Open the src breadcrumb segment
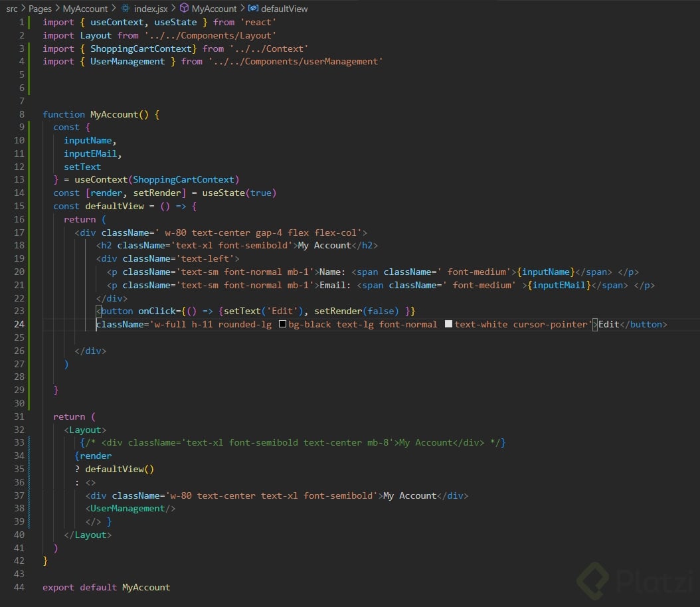700x607 pixels. coord(11,9)
